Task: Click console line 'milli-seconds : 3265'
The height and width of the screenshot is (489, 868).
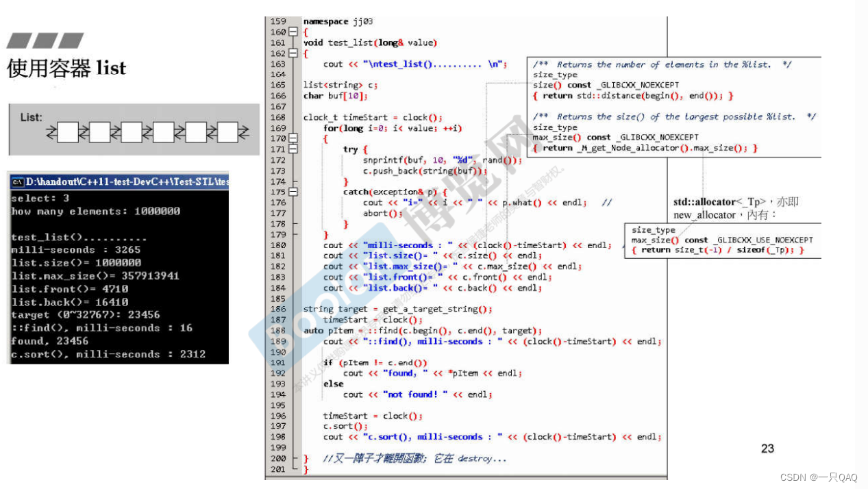Action: [75, 251]
